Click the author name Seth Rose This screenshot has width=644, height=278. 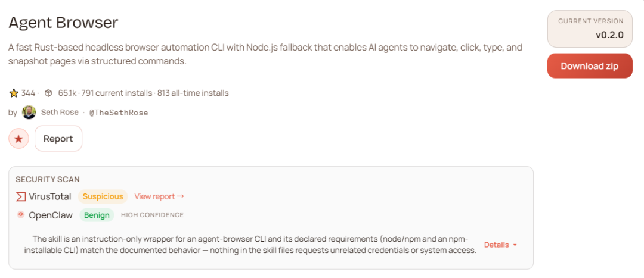tap(60, 112)
